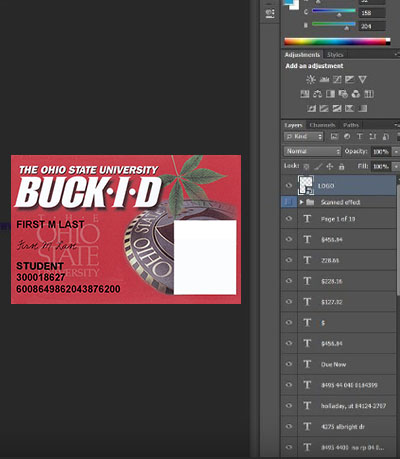The width and height of the screenshot is (400, 459).
Task: Filter layers for shape layers
Action: tap(373, 137)
